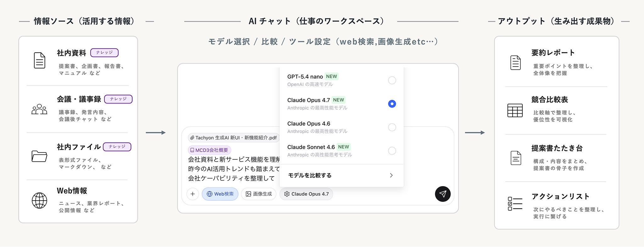Click the Anthropic の高性能思考モデル description

pos(320,155)
